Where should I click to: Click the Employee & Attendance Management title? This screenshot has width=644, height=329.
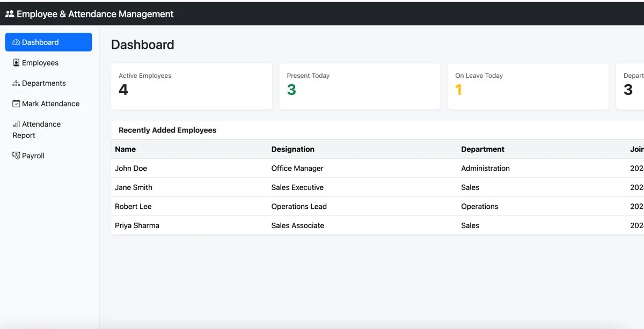pos(95,14)
